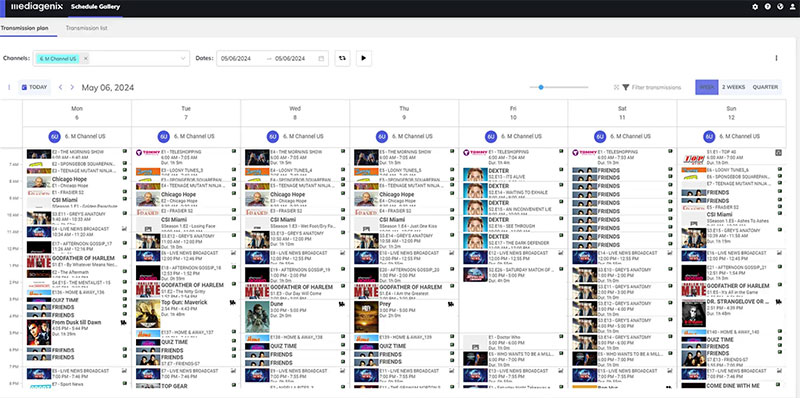
Task: Go to previous week with left chevron
Action: (x=60, y=87)
